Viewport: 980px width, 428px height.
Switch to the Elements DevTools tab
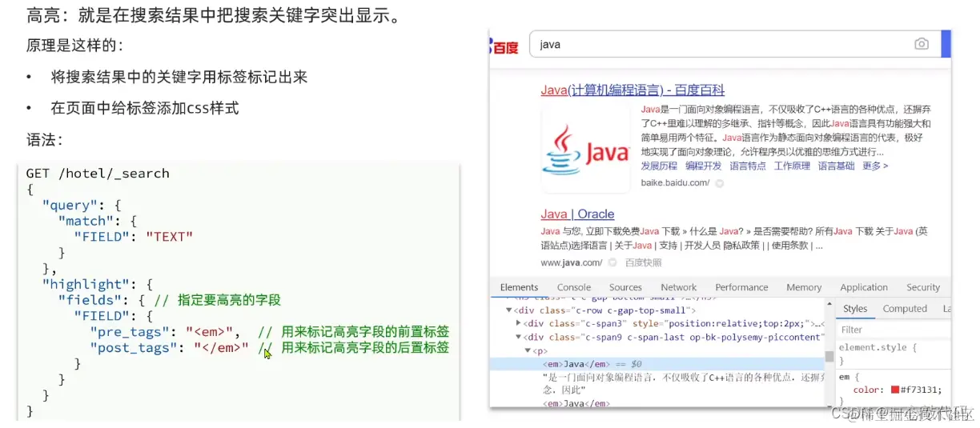[519, 287]
